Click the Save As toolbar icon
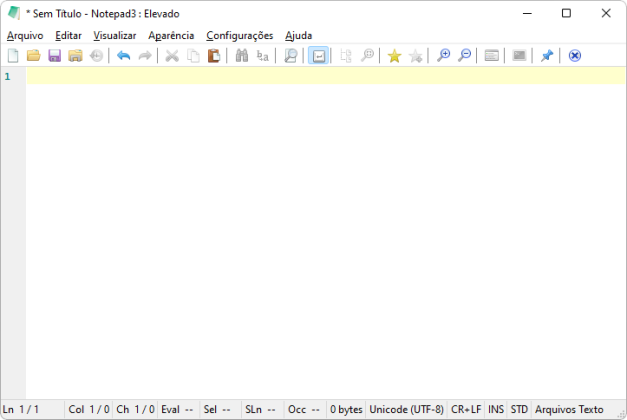Viewport: 627px width, 420px height. click(x=75, y=56)
